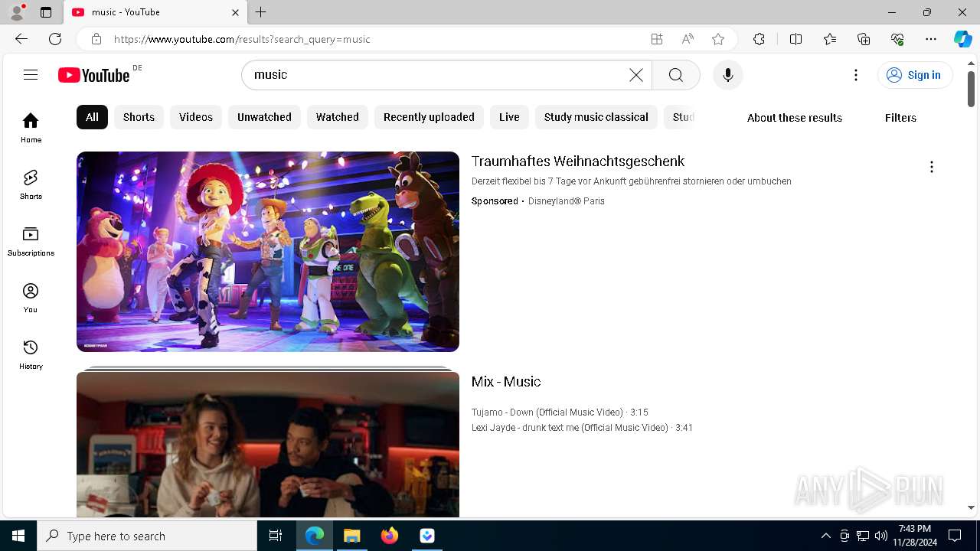The height and width of the screenshot is (551, 980).
Task: Open Shorts in sidebar
Action: coord(31,184)
